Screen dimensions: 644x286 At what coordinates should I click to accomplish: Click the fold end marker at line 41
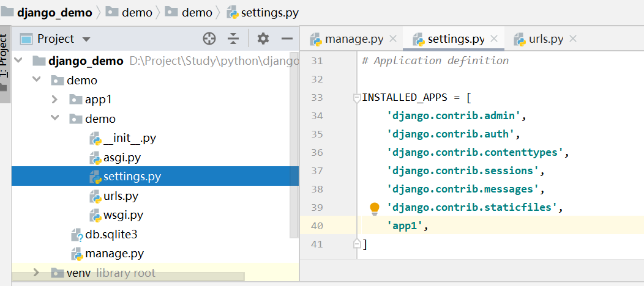coord(356,244)
